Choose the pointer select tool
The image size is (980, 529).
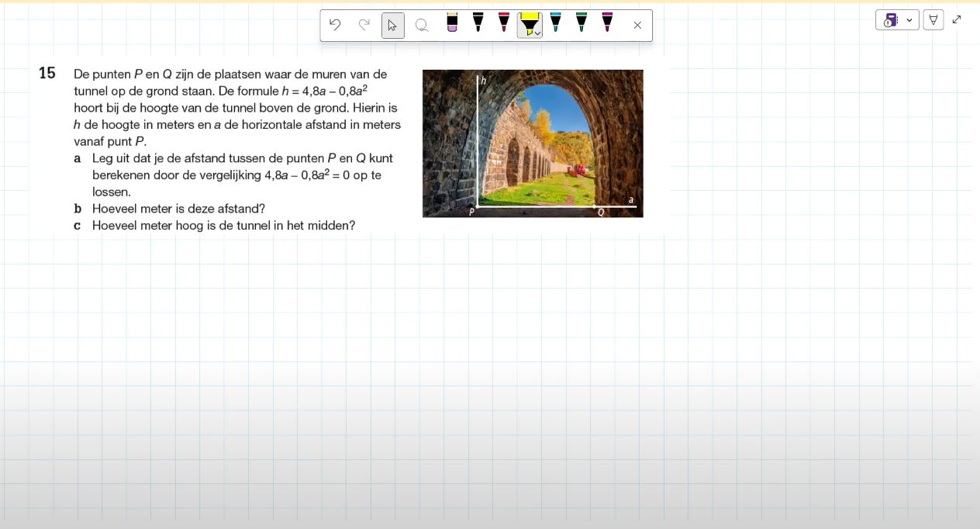[392, 26]
